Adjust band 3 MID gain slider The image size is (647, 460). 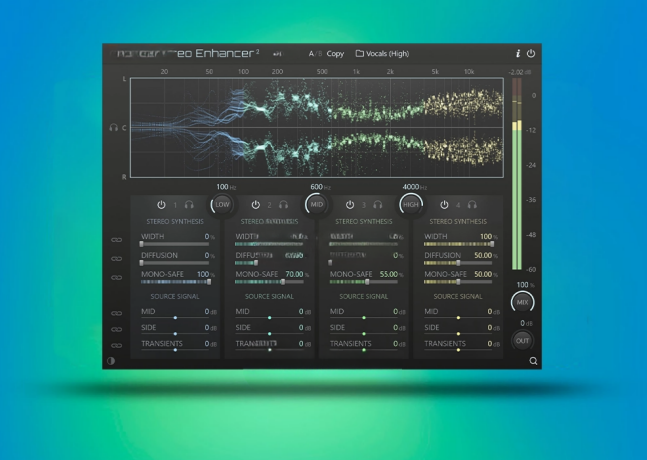click(x=364, y=318)
